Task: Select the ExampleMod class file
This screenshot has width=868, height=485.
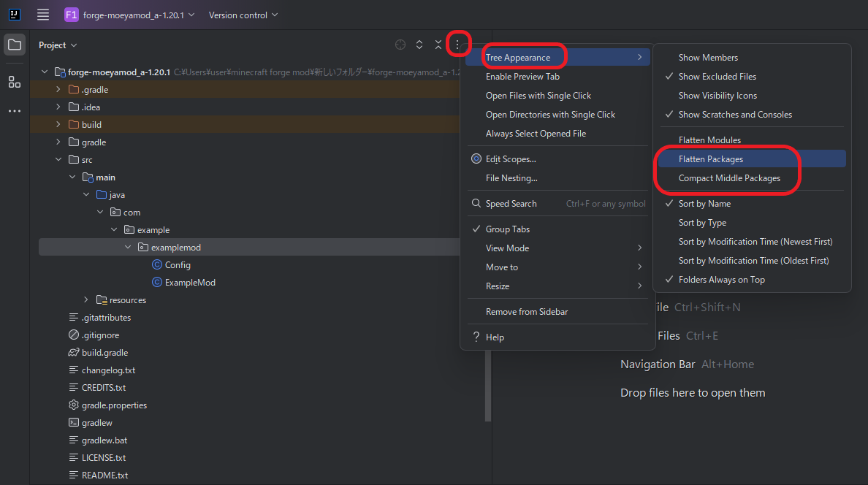Action: pyautogui.click(x=190, y=283)
